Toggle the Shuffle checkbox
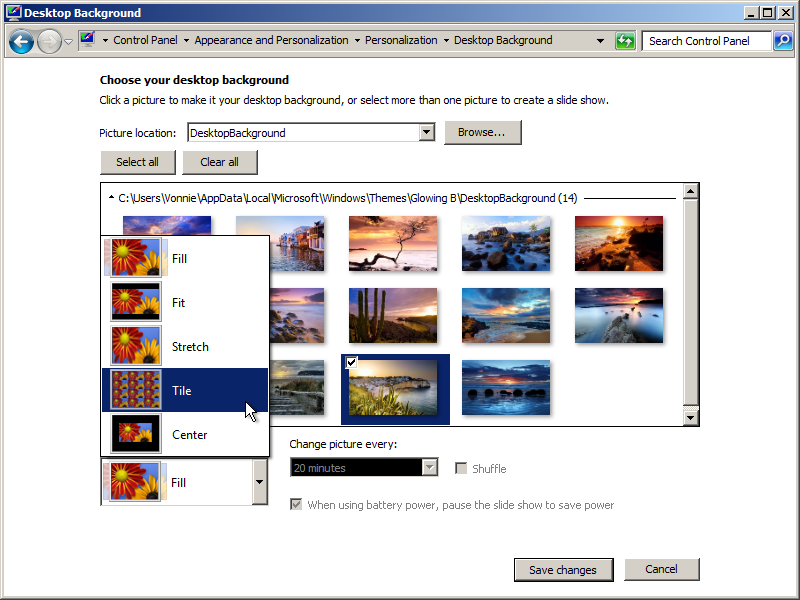Image resolution: width=800 pixels, height=600 pixels. pyautogui.click(x=461, y=468)
